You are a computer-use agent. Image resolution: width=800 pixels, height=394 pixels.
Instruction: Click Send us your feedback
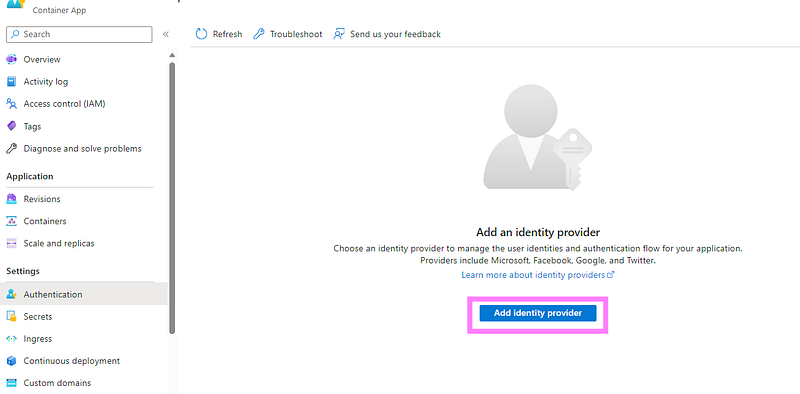pyautogui.click(x=395, y=34)
